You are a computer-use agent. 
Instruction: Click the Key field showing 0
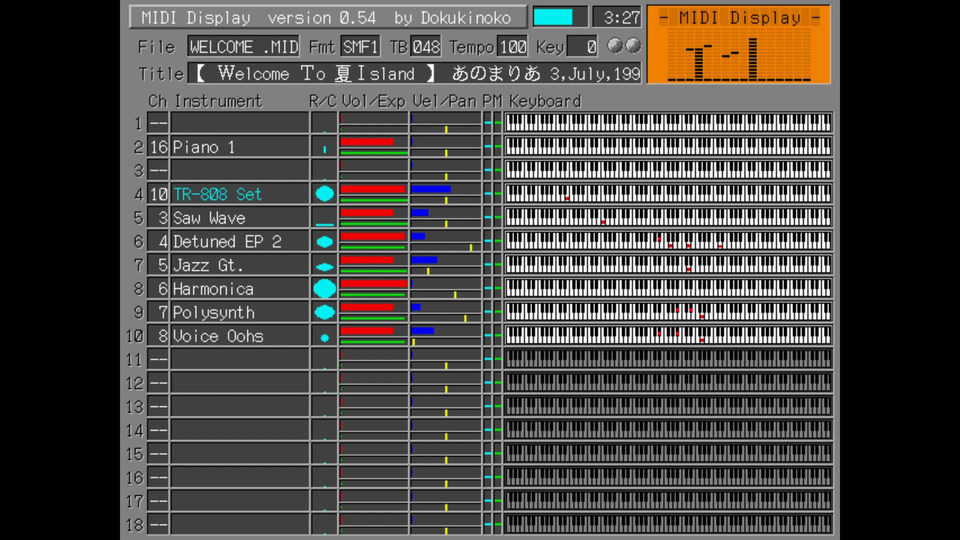pyautogui.click(x=582, y=47)
